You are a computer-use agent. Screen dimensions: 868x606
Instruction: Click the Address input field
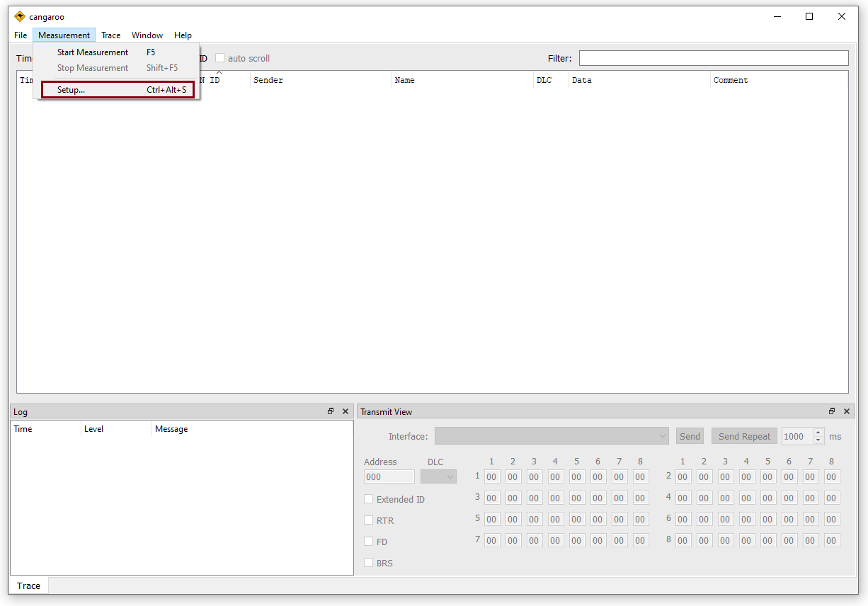pos(389,476)
